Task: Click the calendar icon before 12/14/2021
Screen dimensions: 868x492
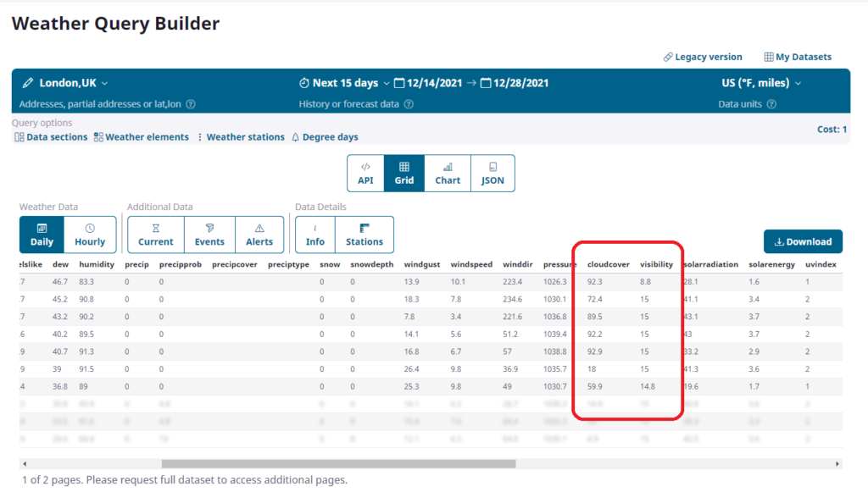Action: 399,83
